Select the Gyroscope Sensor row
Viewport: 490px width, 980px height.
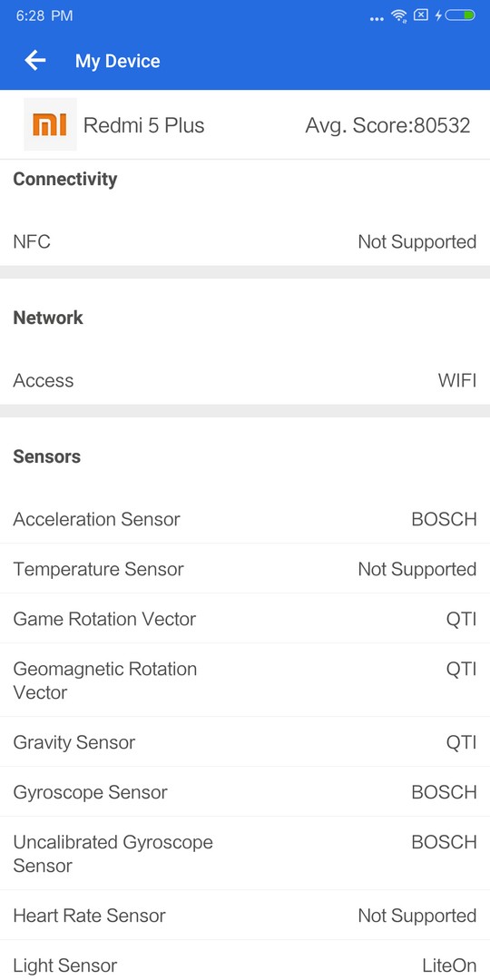point(245,792)
